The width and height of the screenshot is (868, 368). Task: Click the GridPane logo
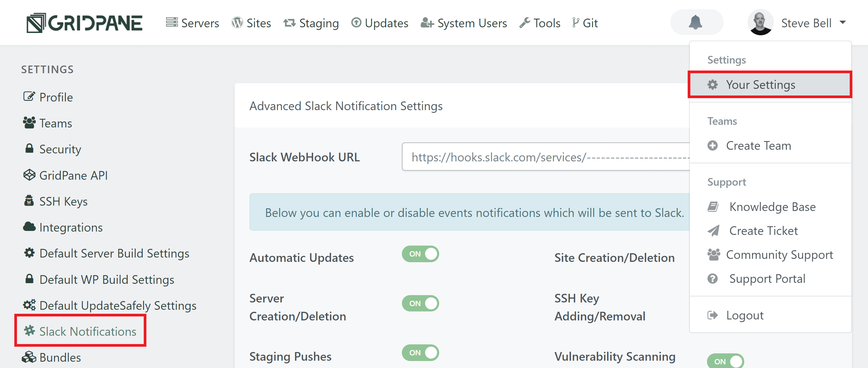(x=85, y=23)
